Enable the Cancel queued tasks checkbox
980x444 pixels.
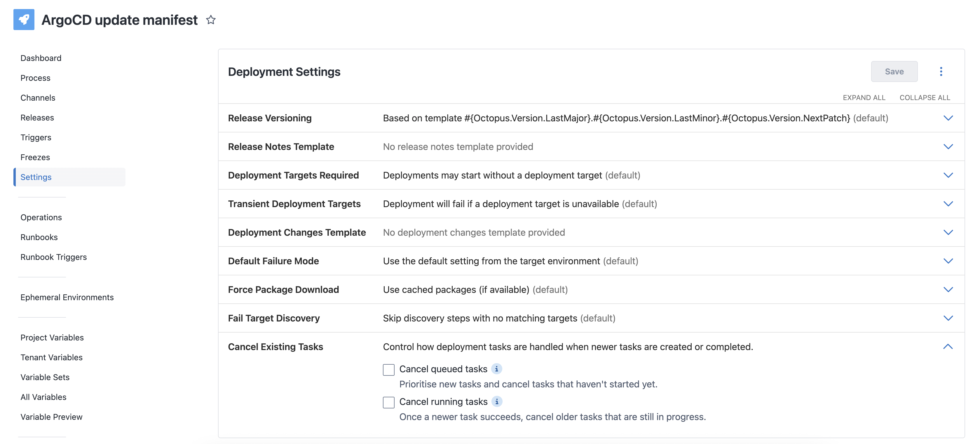click(x=388, y=369)
